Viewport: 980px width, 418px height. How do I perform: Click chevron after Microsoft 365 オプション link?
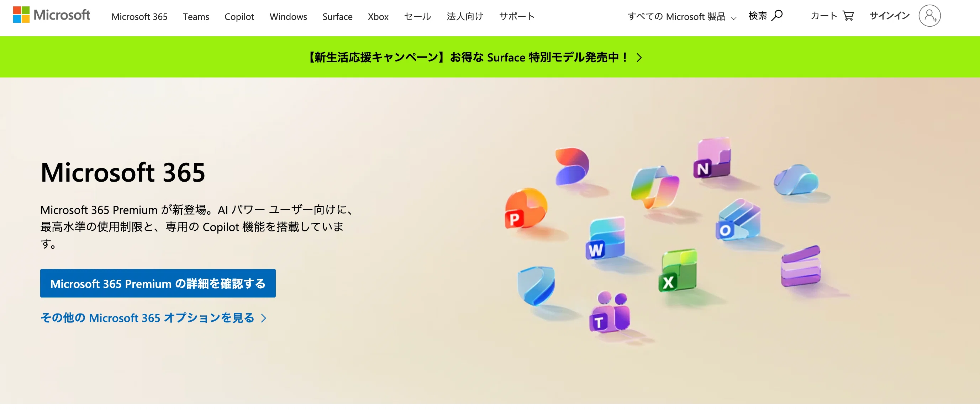264,318
